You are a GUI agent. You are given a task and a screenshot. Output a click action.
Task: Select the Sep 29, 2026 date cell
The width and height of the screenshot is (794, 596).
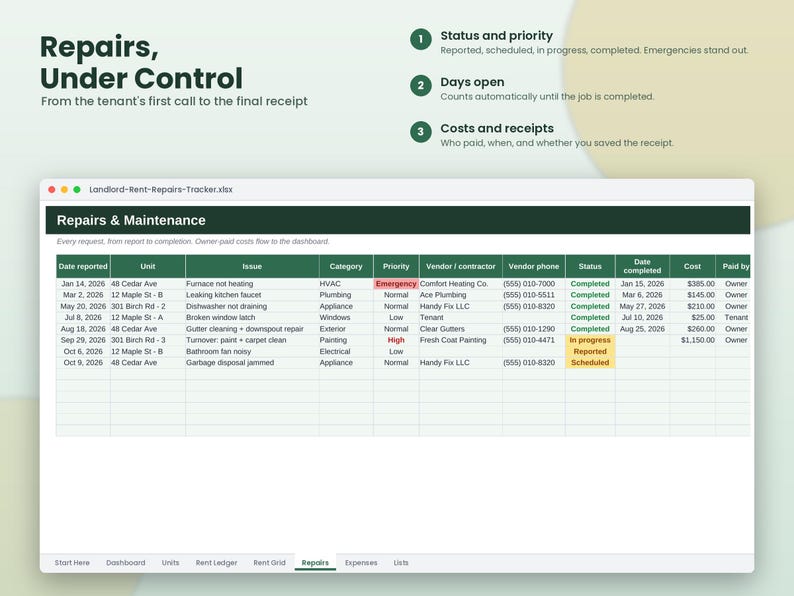pyautogui.click(x=83, y=340)
